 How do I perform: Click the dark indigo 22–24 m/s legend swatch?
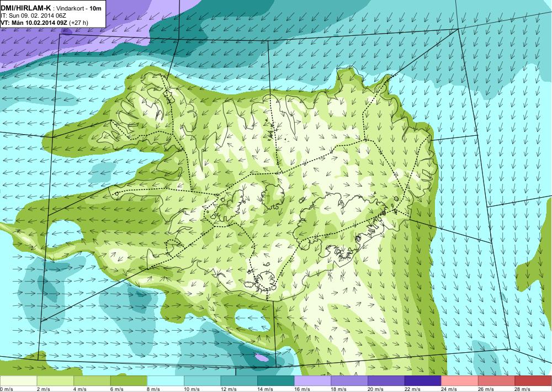[423, 381]
